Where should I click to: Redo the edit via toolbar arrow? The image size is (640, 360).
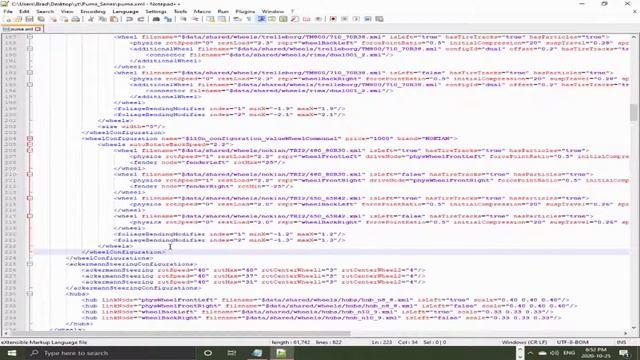(141, 19)
